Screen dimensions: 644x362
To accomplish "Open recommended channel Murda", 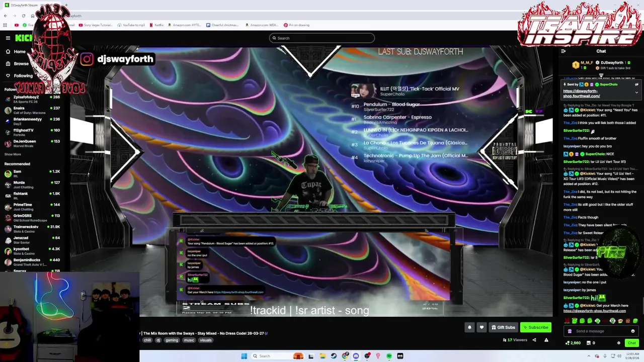I will click(32, 184).
